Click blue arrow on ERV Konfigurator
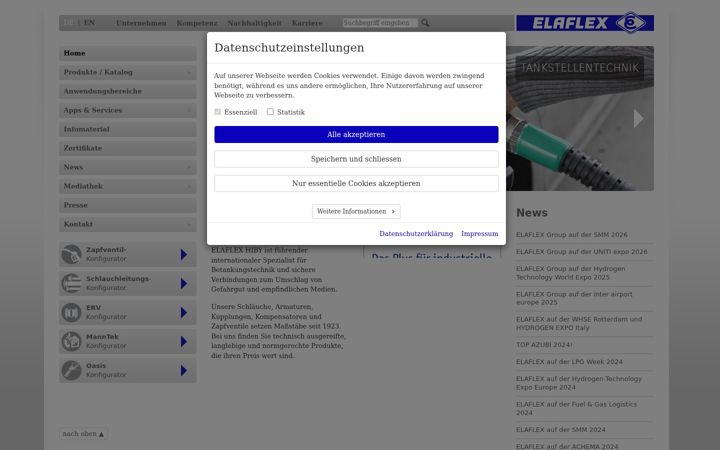The height and width of the screenshot is (450, 720). tap(184, 312)
